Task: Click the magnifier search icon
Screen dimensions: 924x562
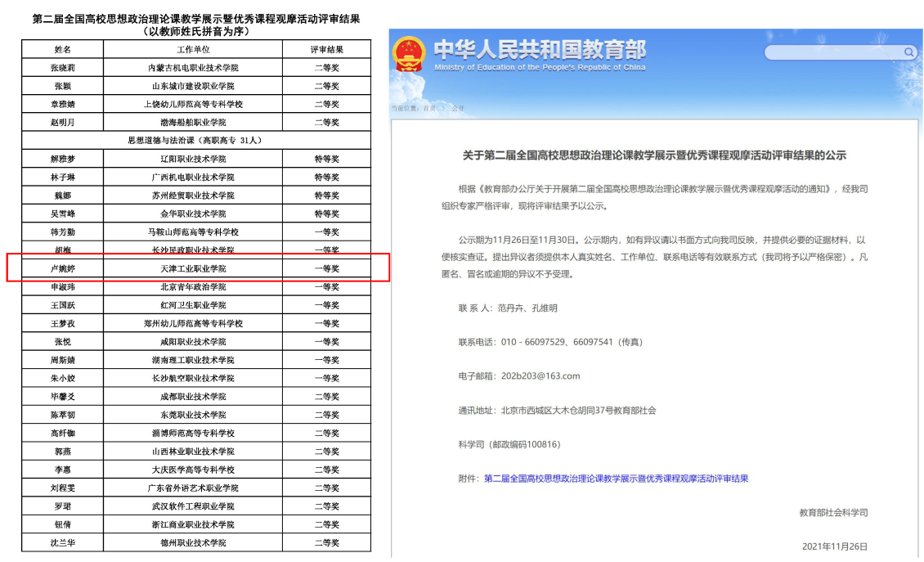Action: click(909, 53)
